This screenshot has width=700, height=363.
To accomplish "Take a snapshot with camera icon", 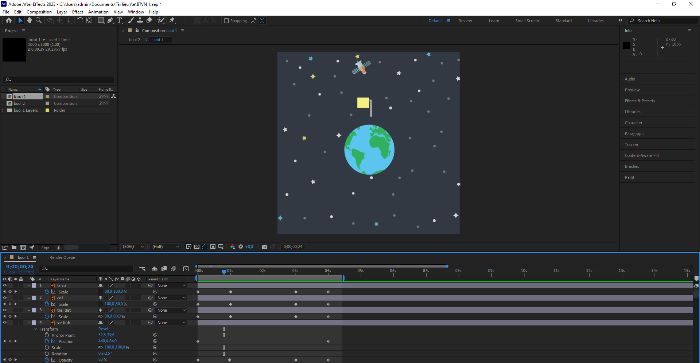I will pyautogui.click(x=264, y=246).
